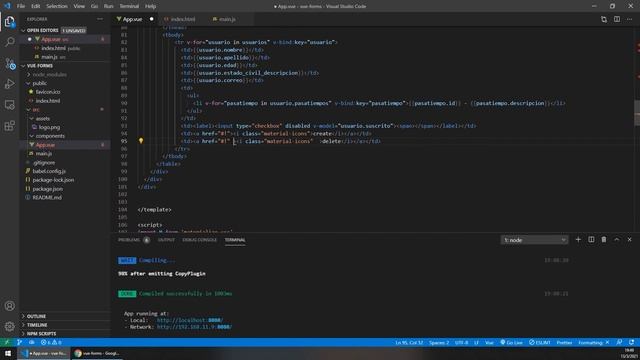This screenshot has height=360, width=640.
Task: Open the terminal selector dropdown '1: node'
Action: [x=534, y=240]
